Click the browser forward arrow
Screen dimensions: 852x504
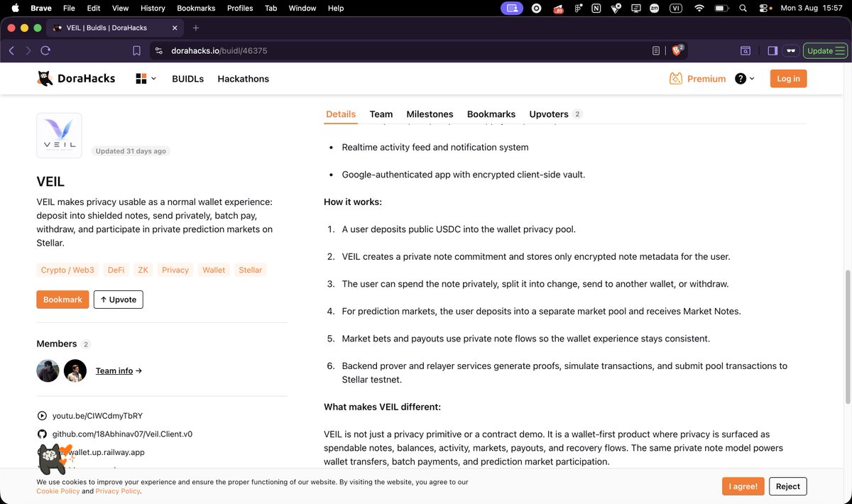28,50
